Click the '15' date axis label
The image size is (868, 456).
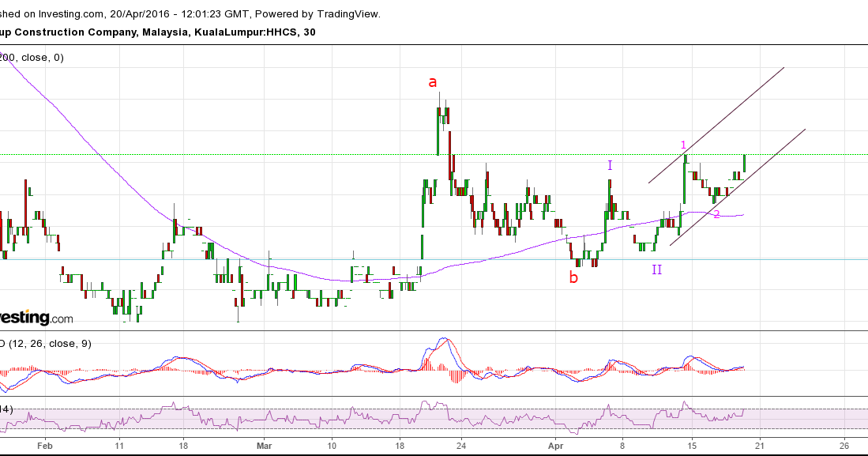click(x=691, y=446)
